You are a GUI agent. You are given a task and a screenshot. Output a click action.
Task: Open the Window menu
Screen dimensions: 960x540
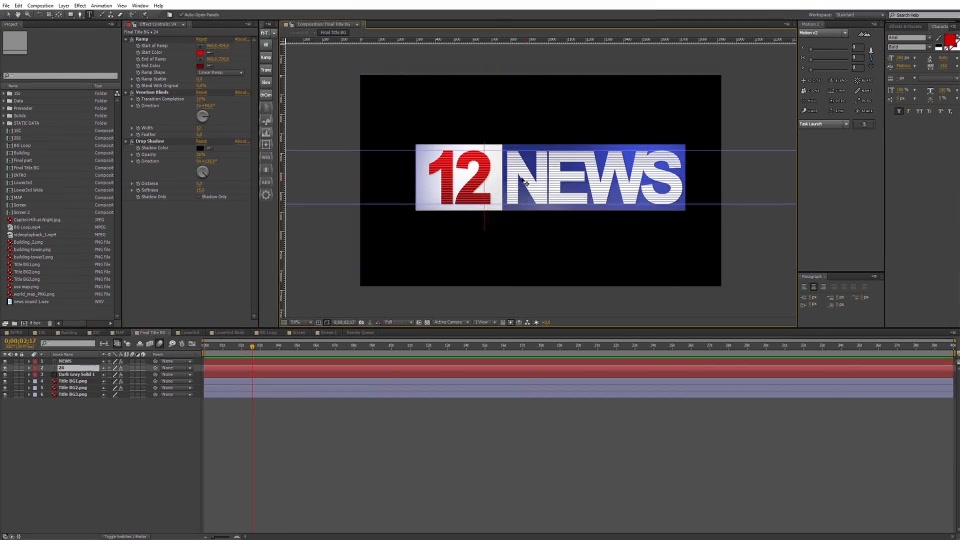(140, 6)
